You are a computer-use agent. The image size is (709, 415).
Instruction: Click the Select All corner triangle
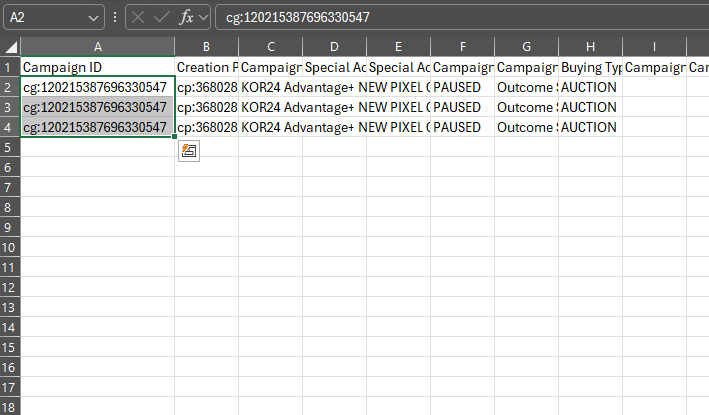10,47
